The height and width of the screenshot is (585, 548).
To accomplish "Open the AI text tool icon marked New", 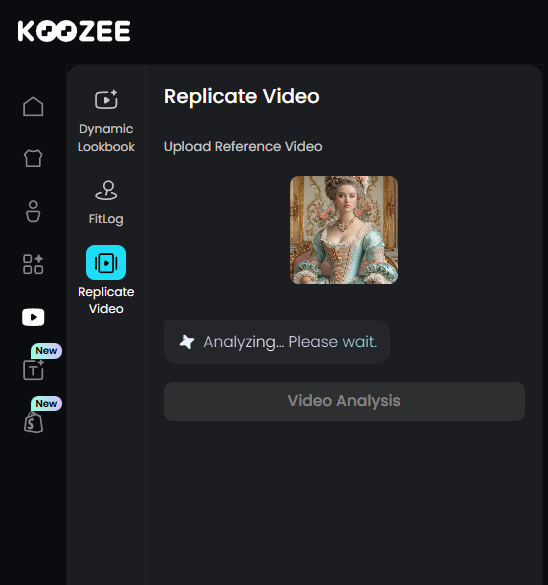I will 33,370.
